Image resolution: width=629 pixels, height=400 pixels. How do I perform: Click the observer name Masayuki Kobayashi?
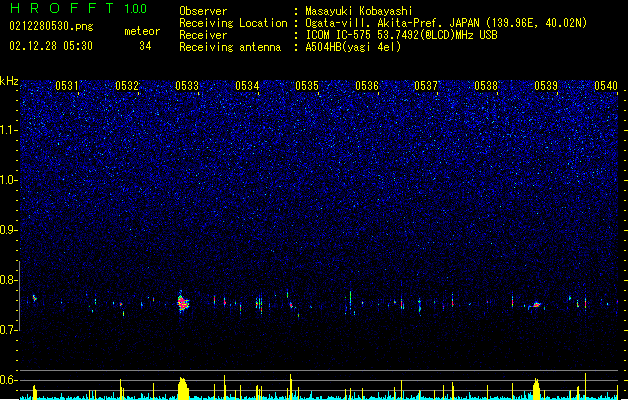359,11
